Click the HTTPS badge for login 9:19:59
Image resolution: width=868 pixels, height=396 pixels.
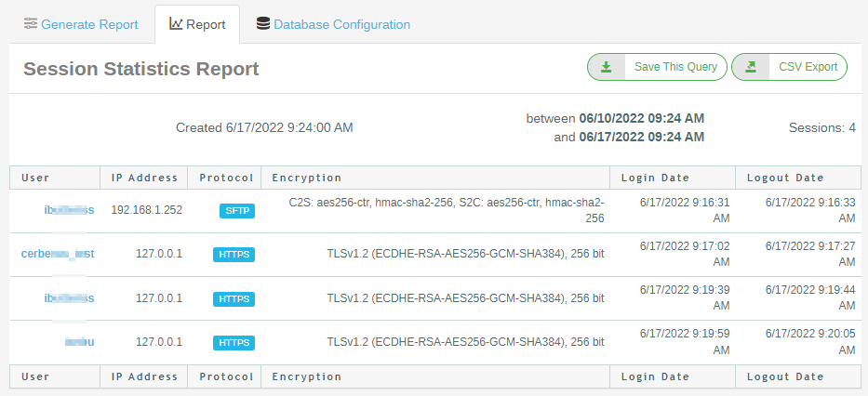[x=234, y=343]
